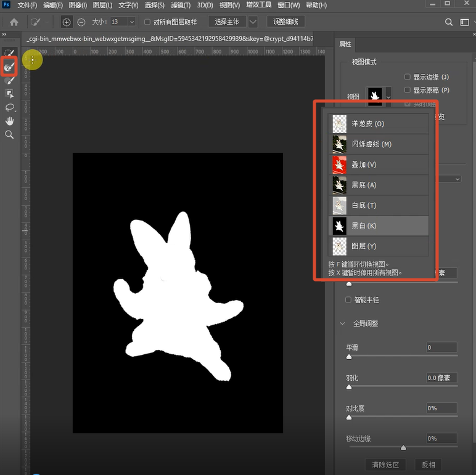Click the 移动边缘 slider handle
The width and height of the screenshot is (476, 475).
pos(403,448)
